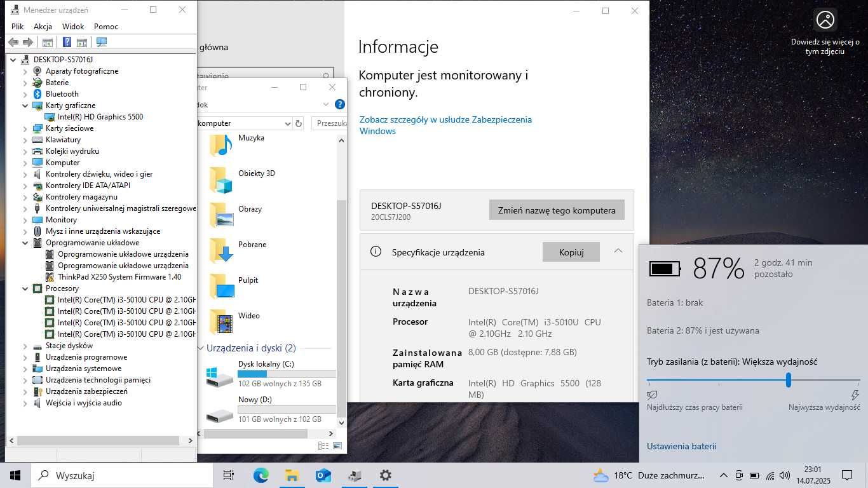
Task: Expand the Bluetooth category
Action: coord(25,94)
